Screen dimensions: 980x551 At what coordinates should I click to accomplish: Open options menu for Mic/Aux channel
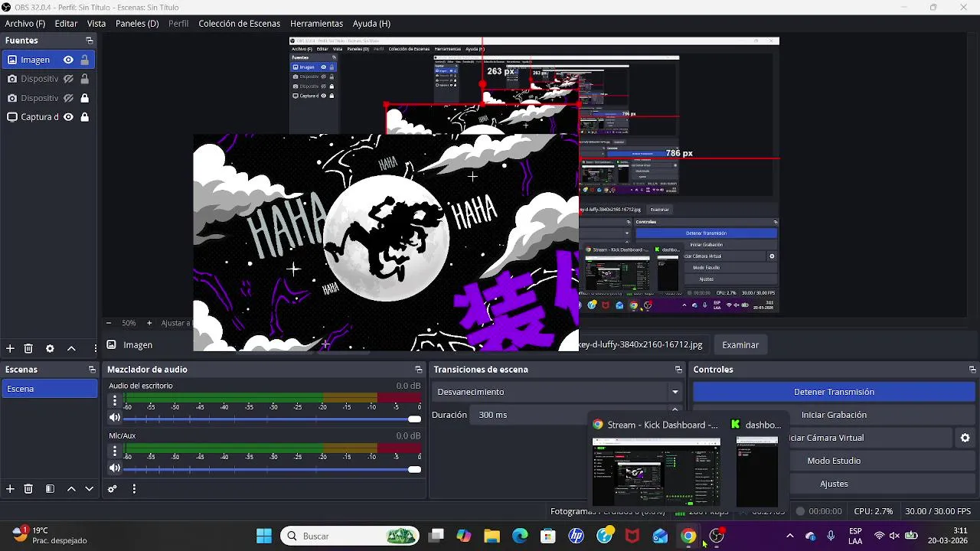tap(115, 450)
